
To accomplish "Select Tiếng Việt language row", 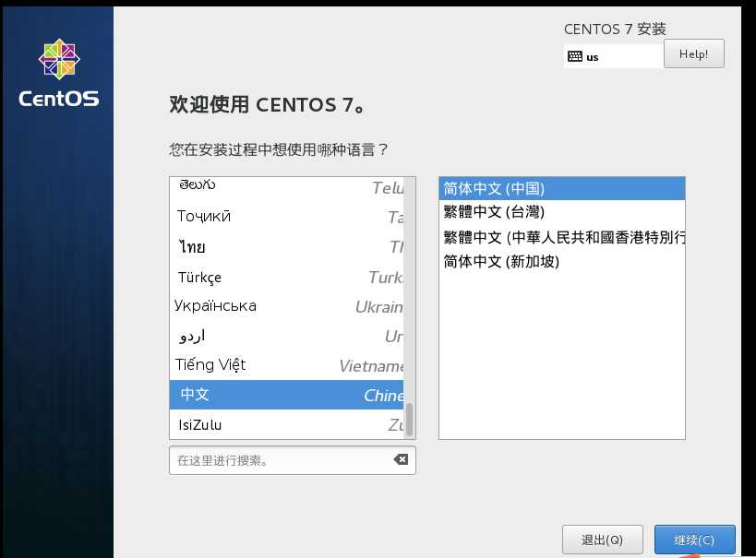I will point(287,365).
